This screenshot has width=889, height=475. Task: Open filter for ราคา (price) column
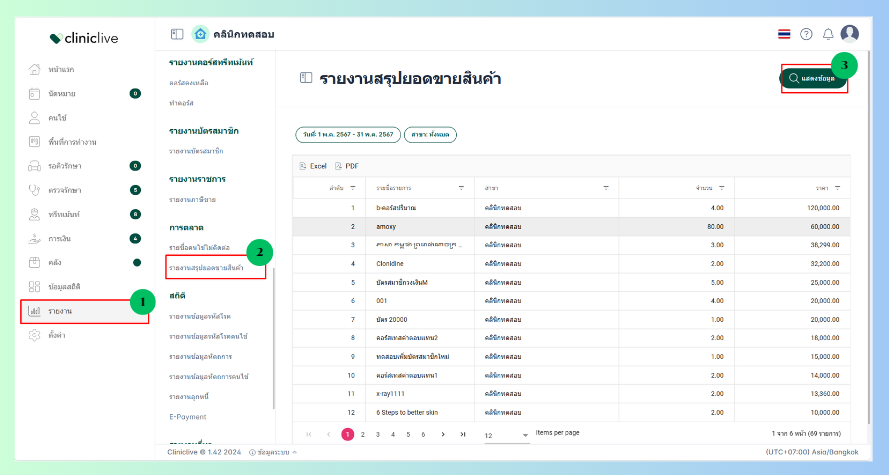point(837,188)
